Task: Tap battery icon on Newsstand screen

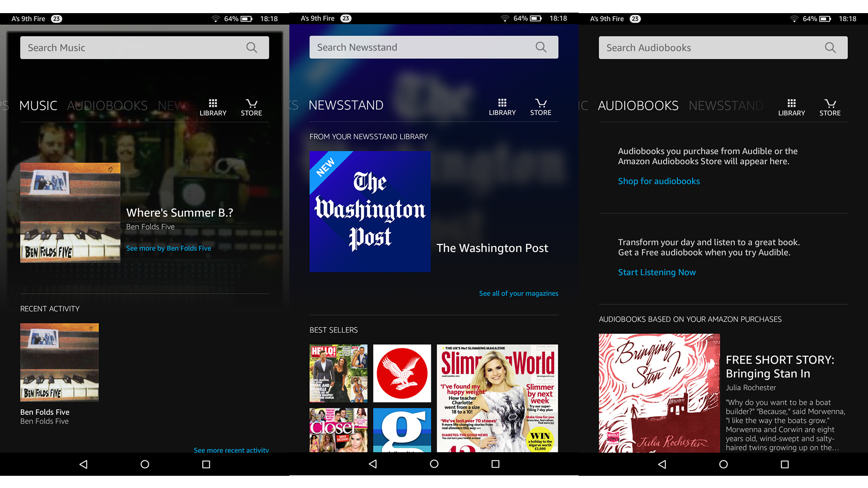Action: [536, 18]
